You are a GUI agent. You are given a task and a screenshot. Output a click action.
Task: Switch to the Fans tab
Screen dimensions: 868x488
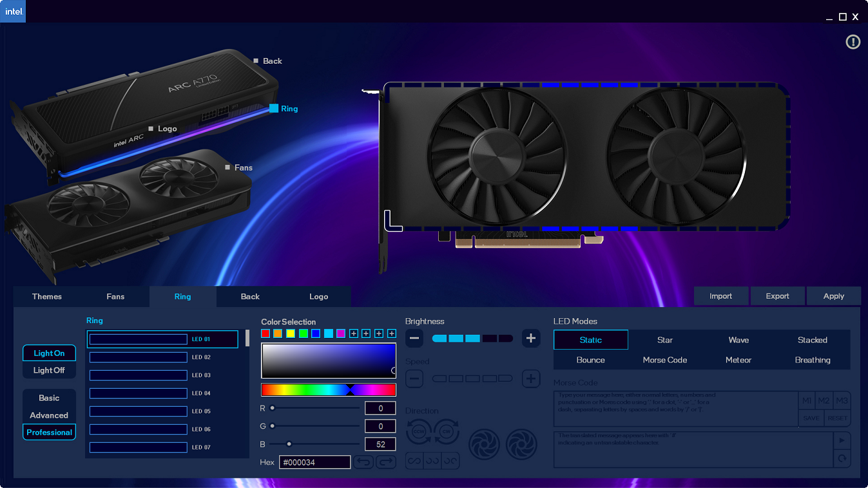115,296
